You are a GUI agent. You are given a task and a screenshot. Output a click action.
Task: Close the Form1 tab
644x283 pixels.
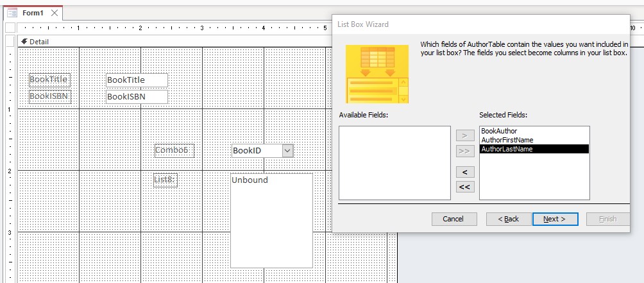55,13
